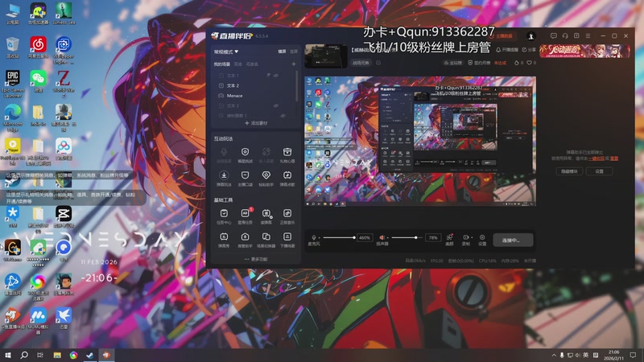Click the user avatar in title bar
The image size is (644, 362).
[530, 36]
